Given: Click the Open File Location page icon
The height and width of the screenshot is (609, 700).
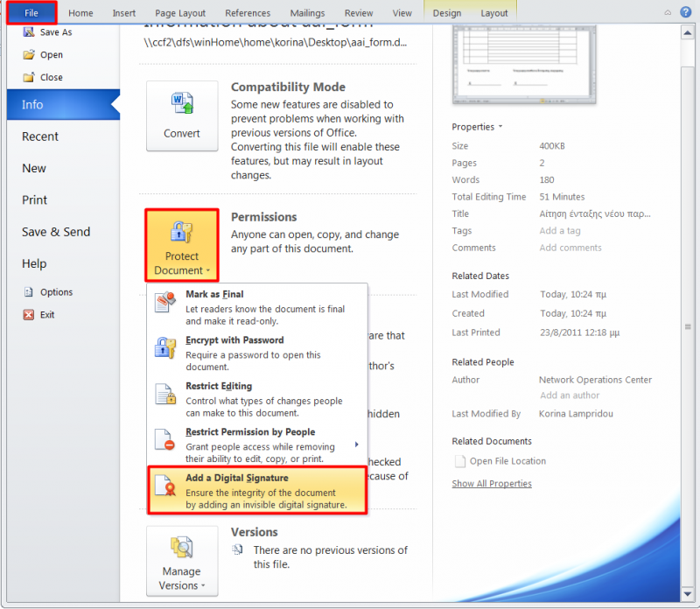Looking at the screenshot, I should click(459, 461).
